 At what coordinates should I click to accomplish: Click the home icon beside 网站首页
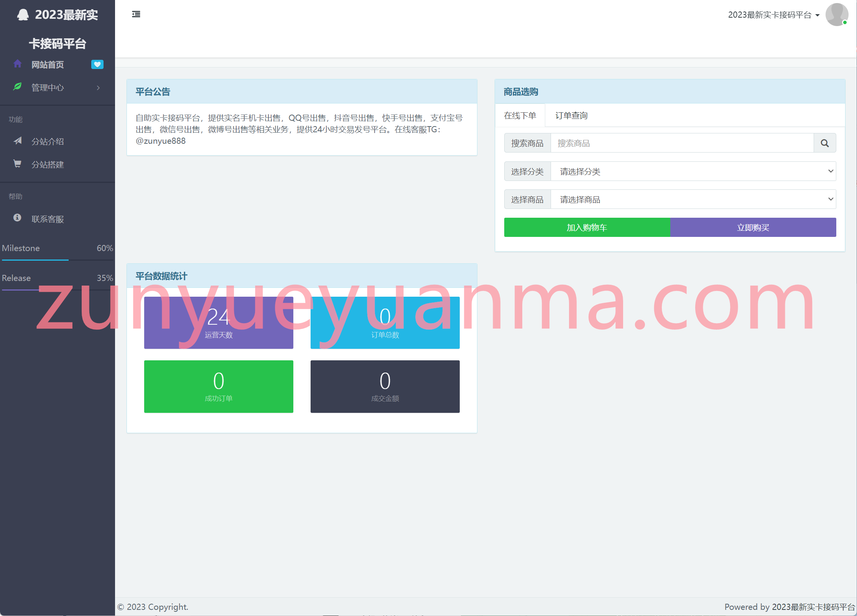click(x=17, y=64)
